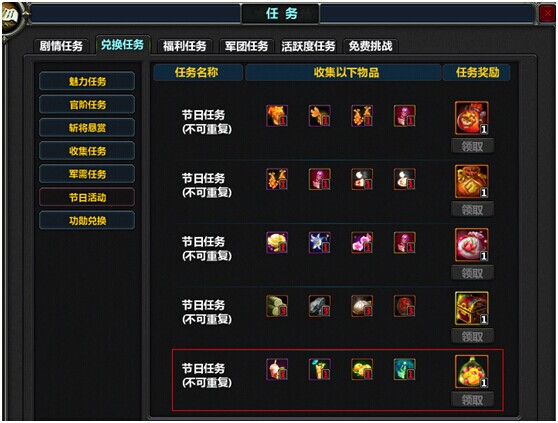The height and width of the screenshot is (423, 558).
Task: Click 领取 under the pumpkin lantern reward
Action: point(472,146)
